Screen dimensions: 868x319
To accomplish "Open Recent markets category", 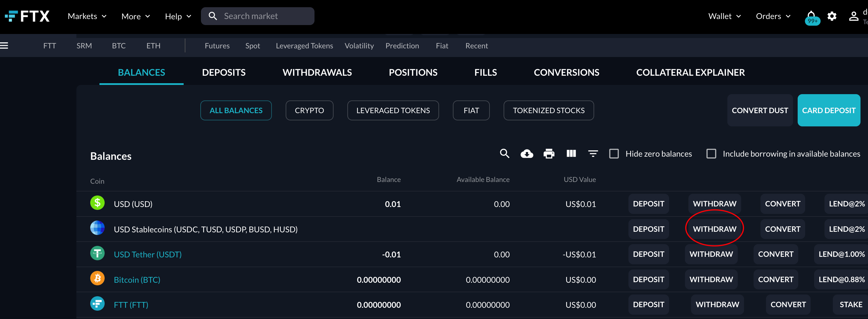I will 477,46.
